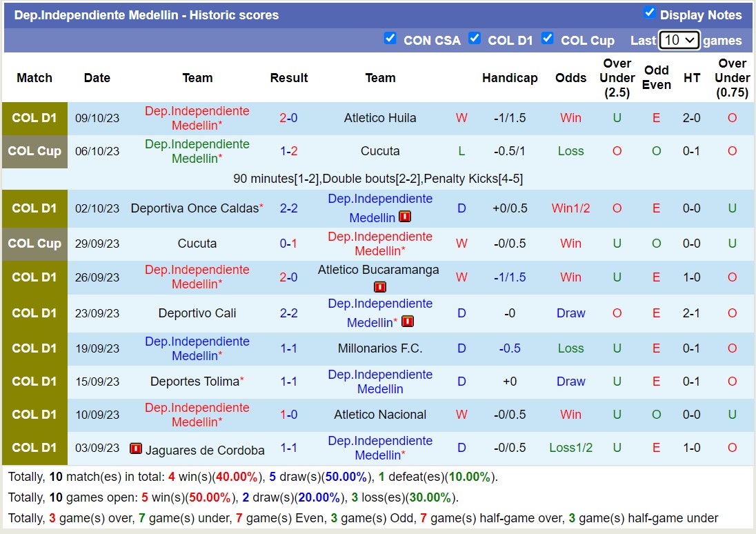
Task: Click red card icon under Atletico Bucaramanga
Action: tap(379, 287)
